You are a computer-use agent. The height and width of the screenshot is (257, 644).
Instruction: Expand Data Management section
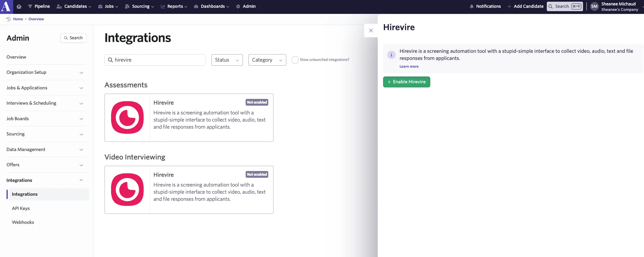point(46,150)
